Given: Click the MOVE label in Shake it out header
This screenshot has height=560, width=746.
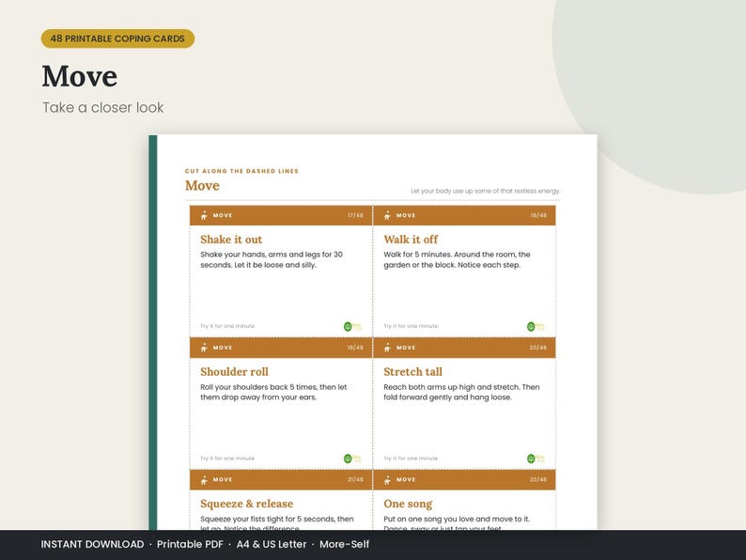Looking at the screenshot, I should 223,215.
